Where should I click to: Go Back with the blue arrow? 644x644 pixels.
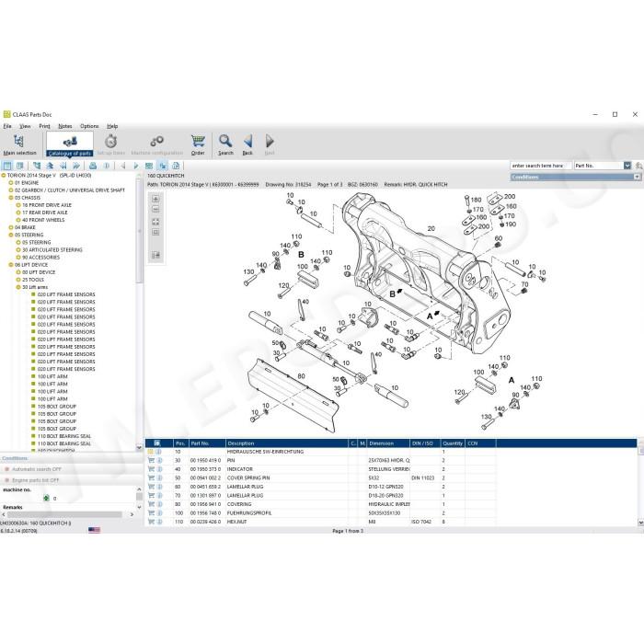tap(247, 145)
